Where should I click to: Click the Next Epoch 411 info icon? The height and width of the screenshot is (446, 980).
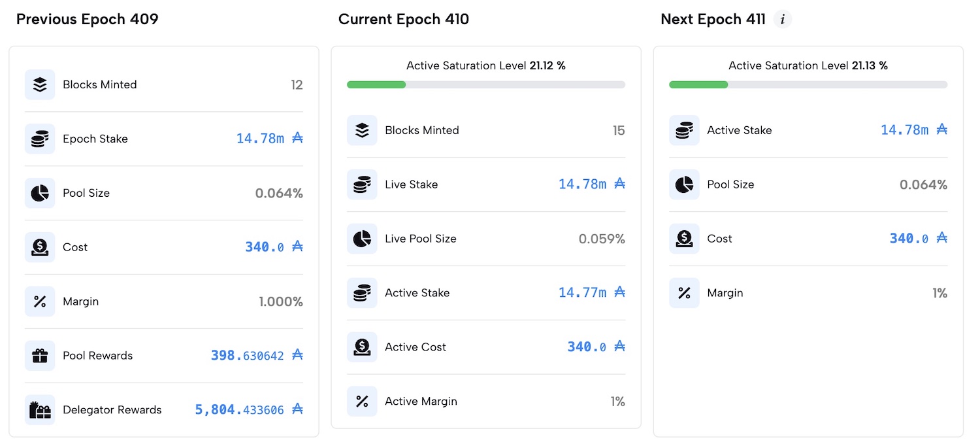click(x=783, y=20)
